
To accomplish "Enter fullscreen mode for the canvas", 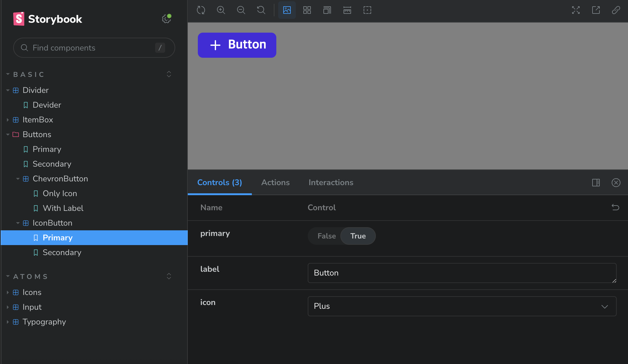I will click(x=576, y=10).
